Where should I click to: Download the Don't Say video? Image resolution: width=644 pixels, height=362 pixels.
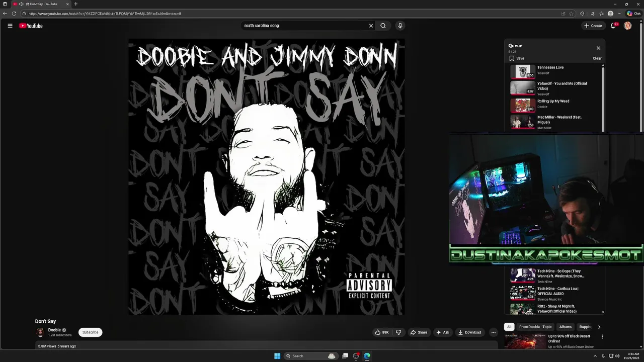pyautogui.click(x=469, y=332)
